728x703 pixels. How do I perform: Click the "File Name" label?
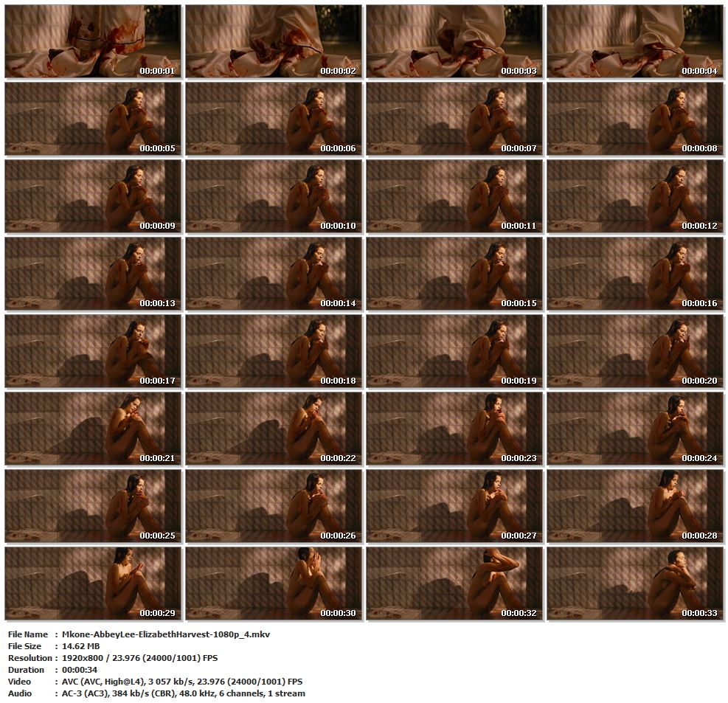tap(28, 634)
